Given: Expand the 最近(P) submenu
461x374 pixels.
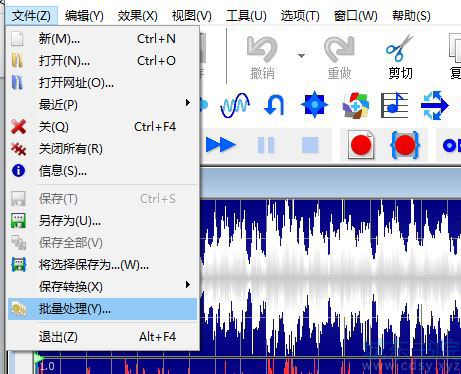Looking at the screenshot, I should [103, 105].
